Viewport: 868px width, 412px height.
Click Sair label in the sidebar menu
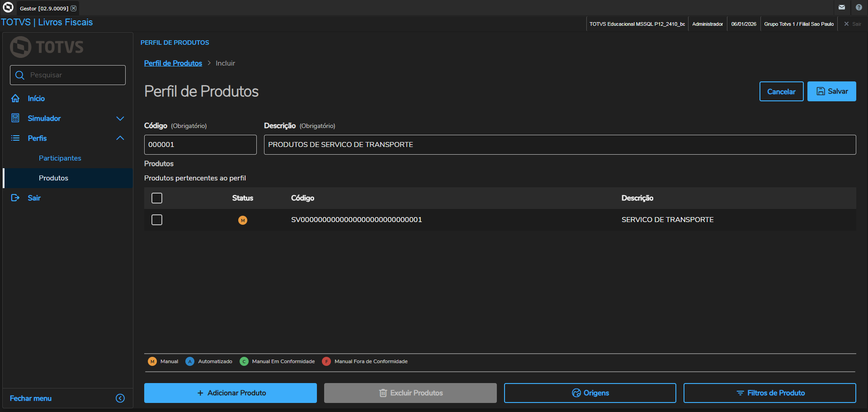[x=34, y=198]
